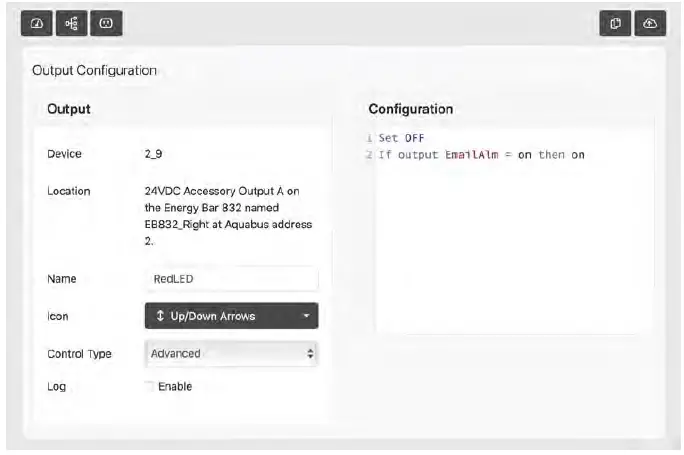The image size is (684, 455).
Task: Click the device value 2_9
Action: point(154,154)
